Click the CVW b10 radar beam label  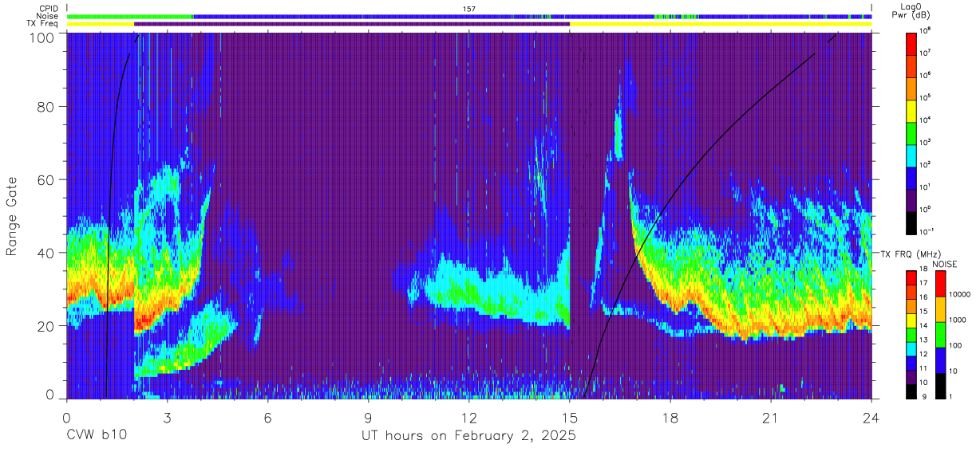click(x=97, y=436)
